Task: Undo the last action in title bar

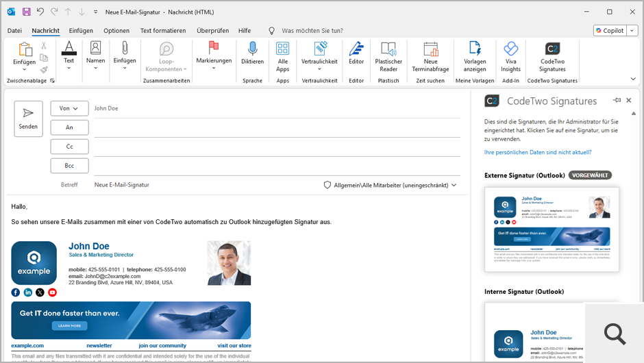Action: [40, 12]
